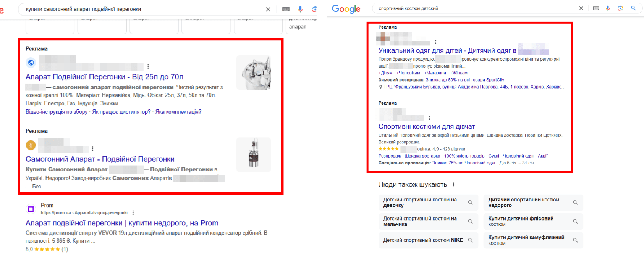The image size is (644, 264).
Task: Open on-screen keyboard in right search bar
Action: (x=596, y=8)
